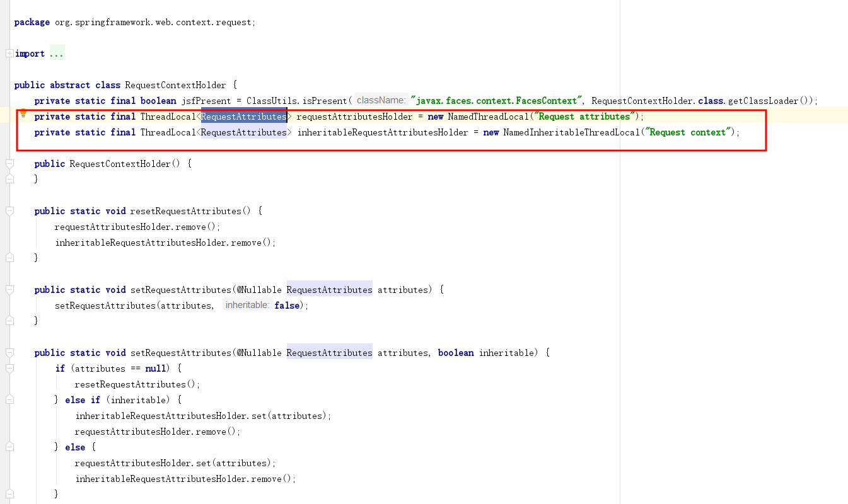Click the requestAttributesHolder field declaration name
The height and width of the screenshot is (504, 848).
click(x=354, y=117)
